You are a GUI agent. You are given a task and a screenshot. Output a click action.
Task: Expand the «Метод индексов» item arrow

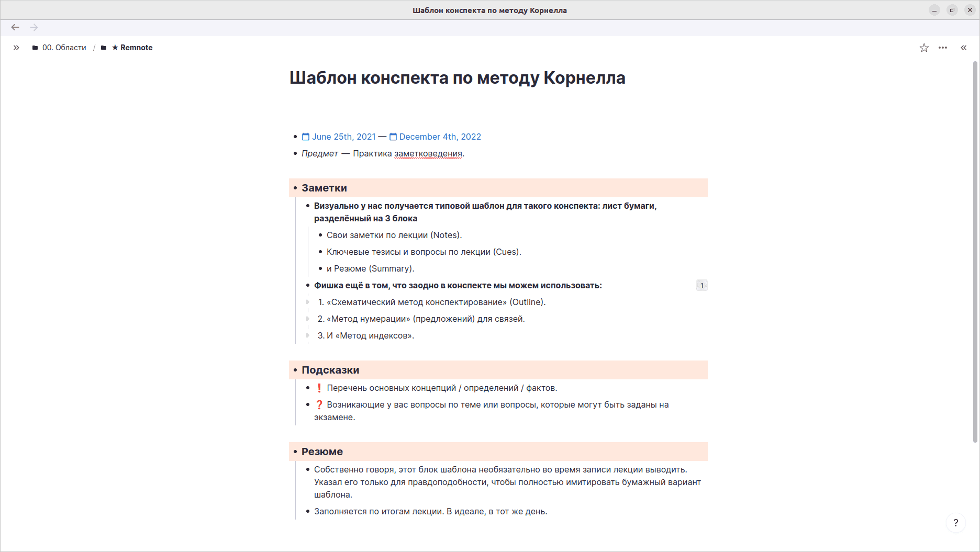pyautogui.click(x=308, y=335)
